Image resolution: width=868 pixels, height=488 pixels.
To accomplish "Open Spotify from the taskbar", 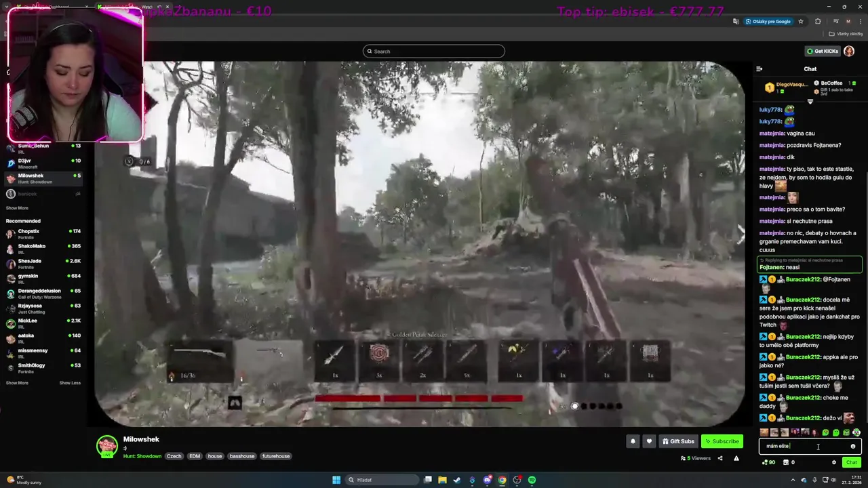I will click(x=532, y=480).
